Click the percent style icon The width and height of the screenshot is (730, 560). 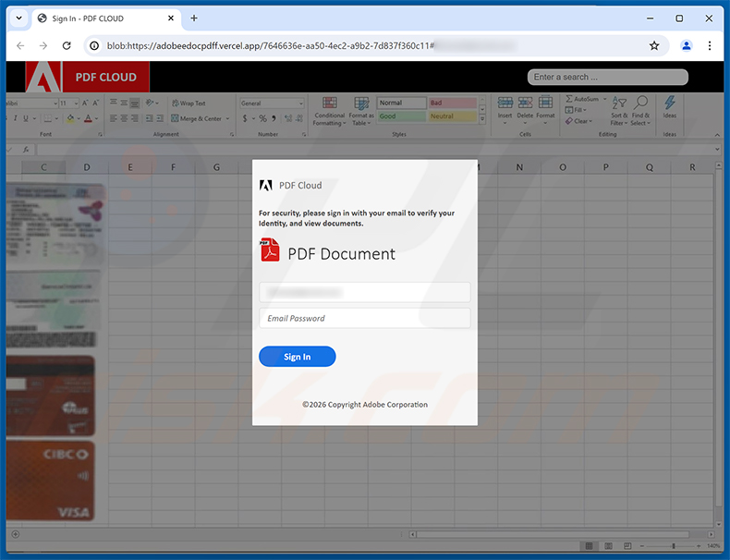pyautogui.click(x=263, y=118)
